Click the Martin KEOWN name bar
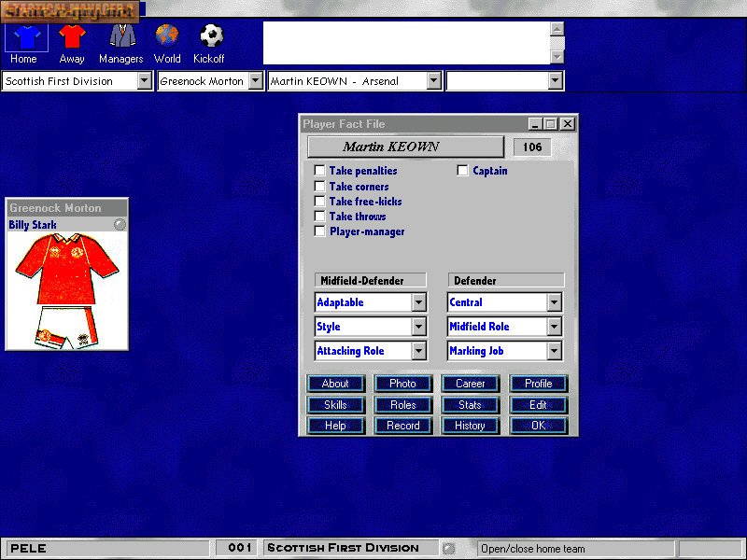 click(405, 147)
